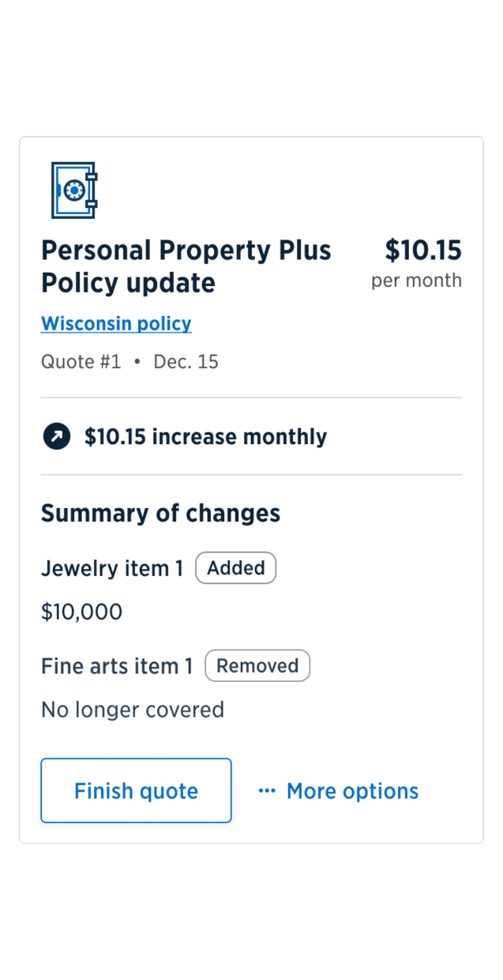Click the per month label

tap(416, 281)
